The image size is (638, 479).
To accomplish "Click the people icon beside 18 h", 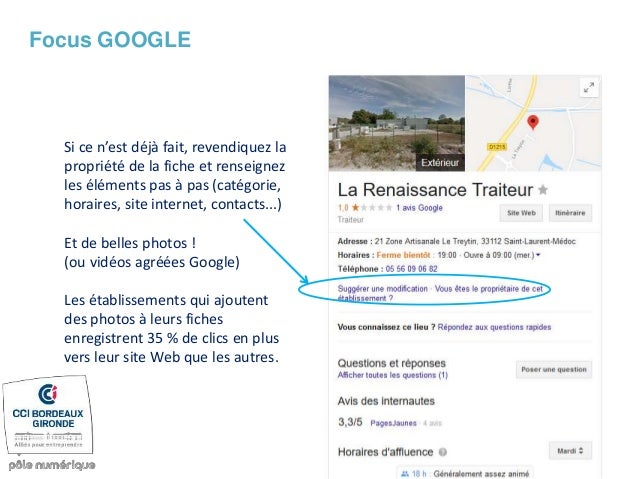I will click(405, 474).
